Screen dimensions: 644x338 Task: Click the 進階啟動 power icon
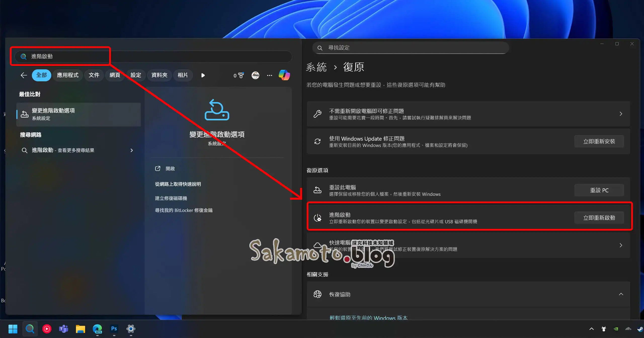[x=318, y=218]
